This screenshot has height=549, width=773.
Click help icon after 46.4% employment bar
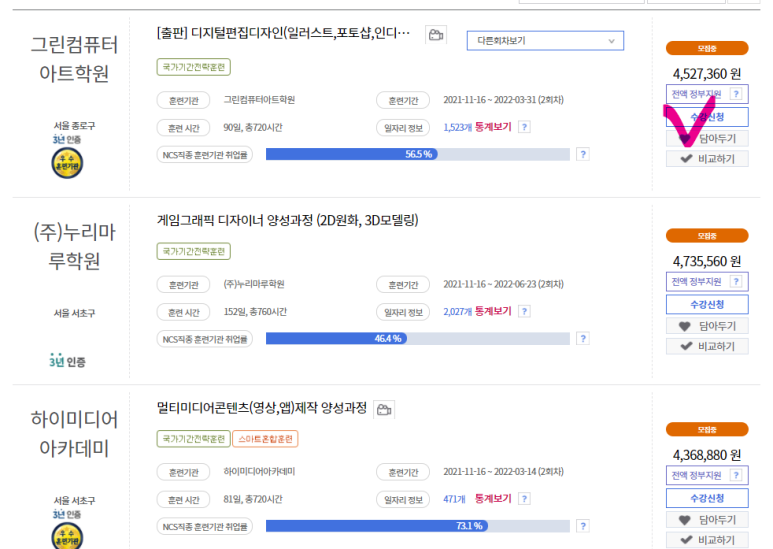tap(583, 339)
